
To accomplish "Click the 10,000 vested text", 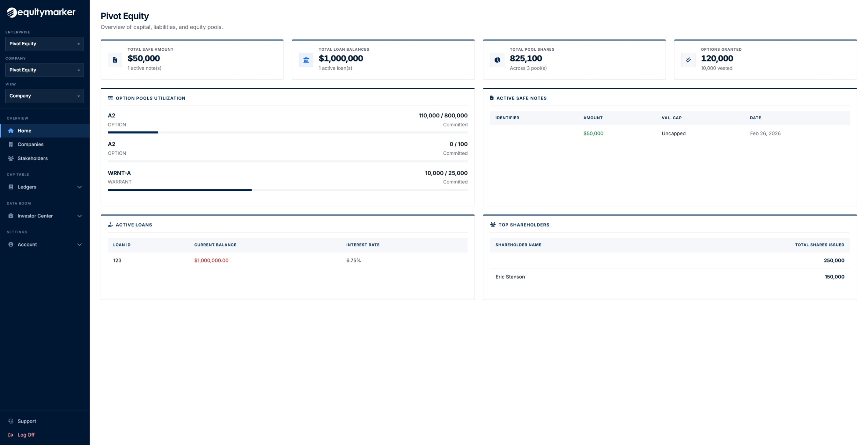I will click(x=716, y=68).
